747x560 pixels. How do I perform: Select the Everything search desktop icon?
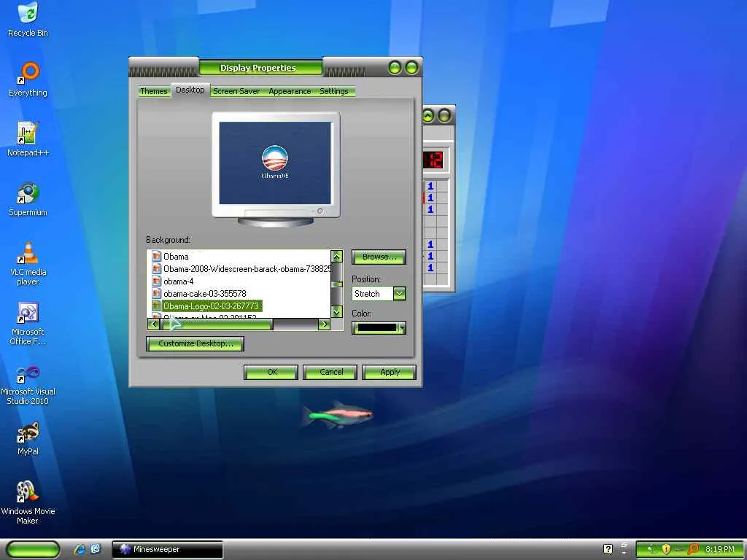[28, 79]
